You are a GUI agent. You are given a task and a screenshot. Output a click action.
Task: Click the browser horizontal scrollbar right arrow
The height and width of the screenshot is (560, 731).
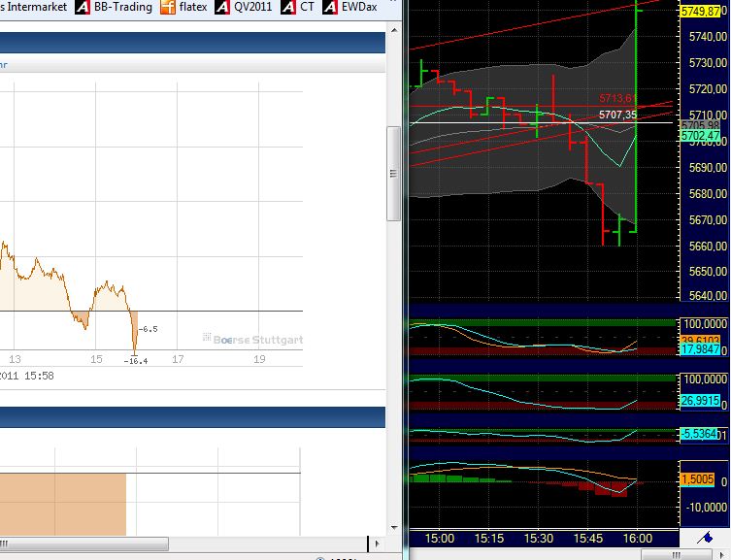click(x=377, y=544)
